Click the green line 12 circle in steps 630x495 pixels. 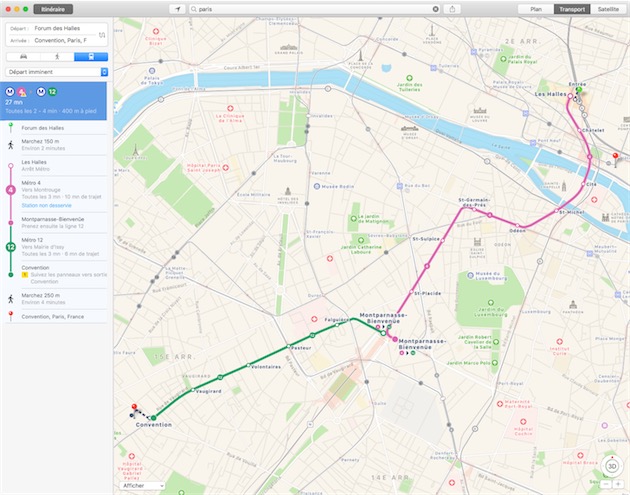(11, 247)
